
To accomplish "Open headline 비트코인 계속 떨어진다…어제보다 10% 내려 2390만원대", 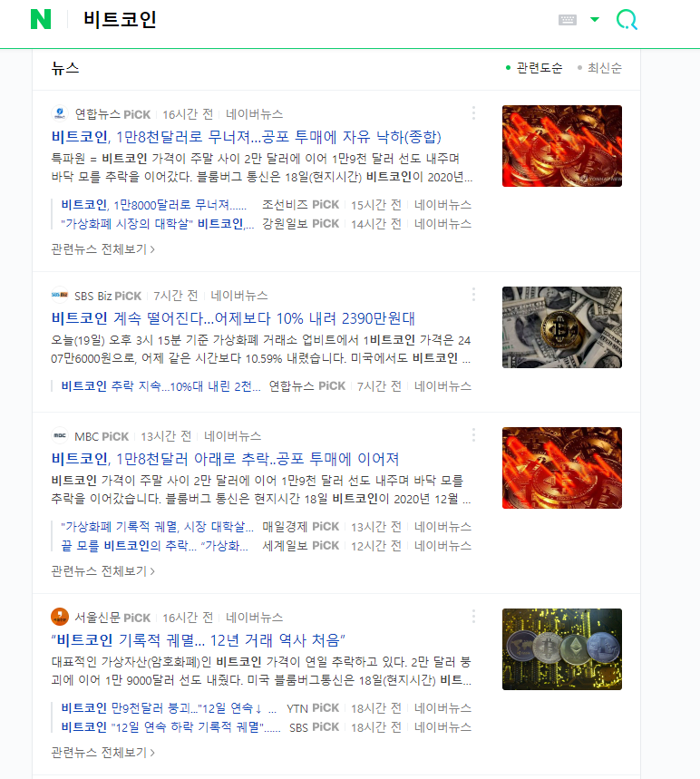I will [233, 318].
